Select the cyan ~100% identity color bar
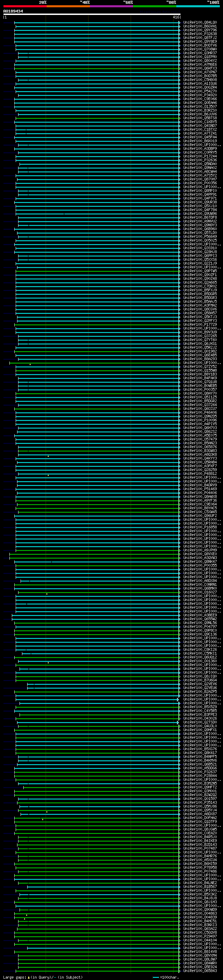Screen dimensions: 223x980 pyautogui.click(x=198, y=6)
